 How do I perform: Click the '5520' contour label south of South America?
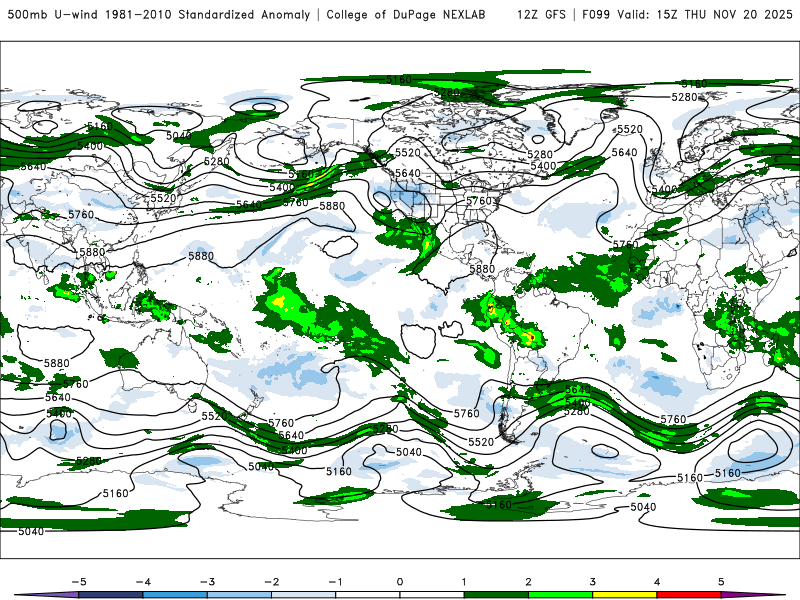click(481, 442)
